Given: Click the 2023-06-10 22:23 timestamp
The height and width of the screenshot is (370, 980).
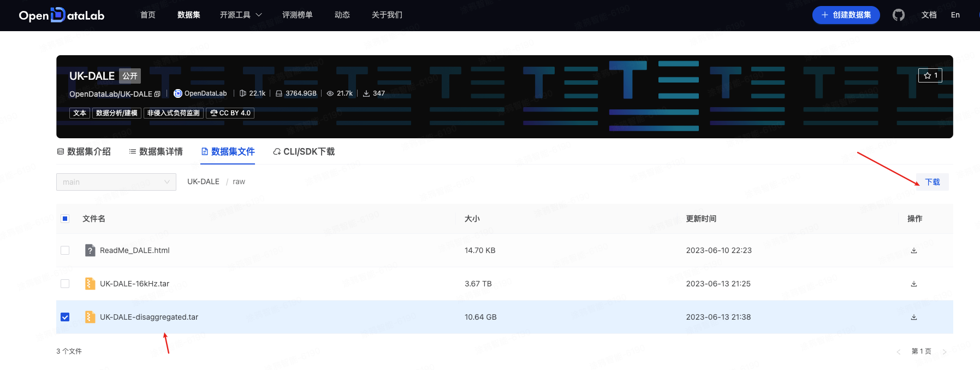Looking at the screenshot, I should [719, 250].
